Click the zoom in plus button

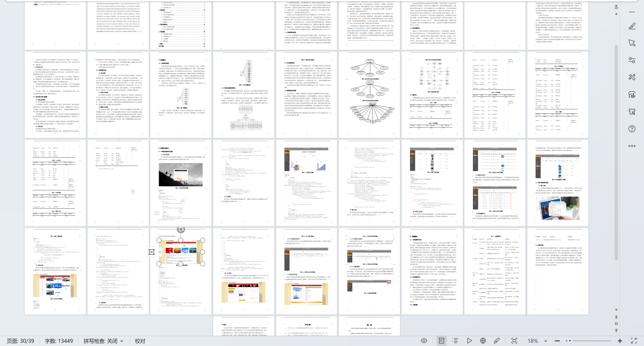pyautogui.click(x=619, y=341)
